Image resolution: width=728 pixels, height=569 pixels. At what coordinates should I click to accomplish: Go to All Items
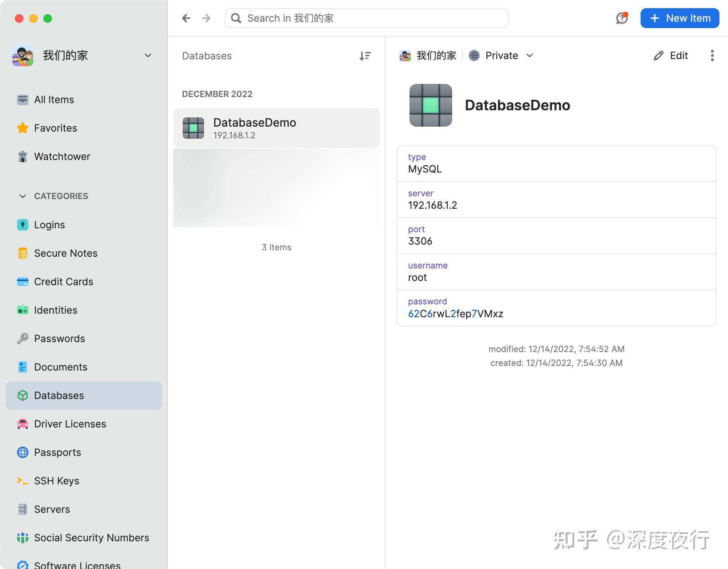[54, 100]
